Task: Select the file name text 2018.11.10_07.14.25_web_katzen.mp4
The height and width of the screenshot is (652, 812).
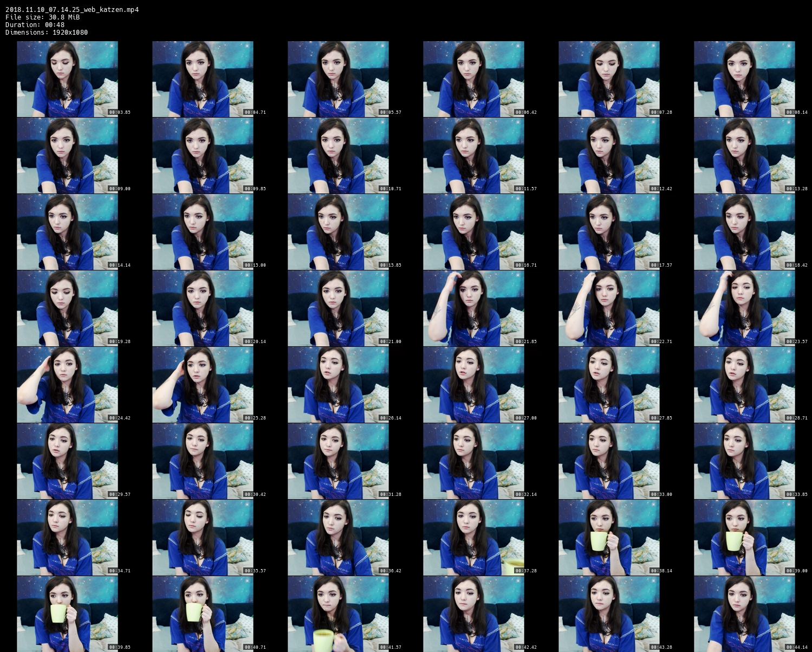Action: [72, 10]
